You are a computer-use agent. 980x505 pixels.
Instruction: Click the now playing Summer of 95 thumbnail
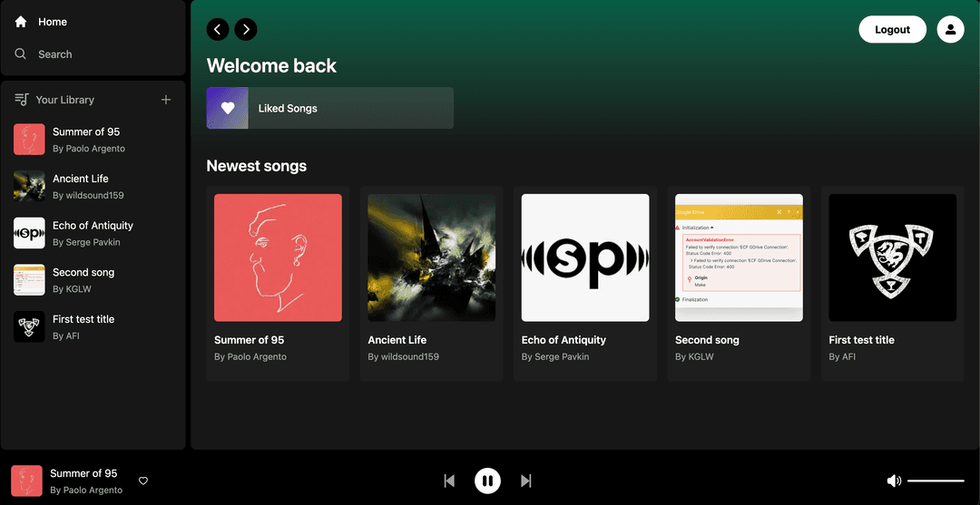27,481
